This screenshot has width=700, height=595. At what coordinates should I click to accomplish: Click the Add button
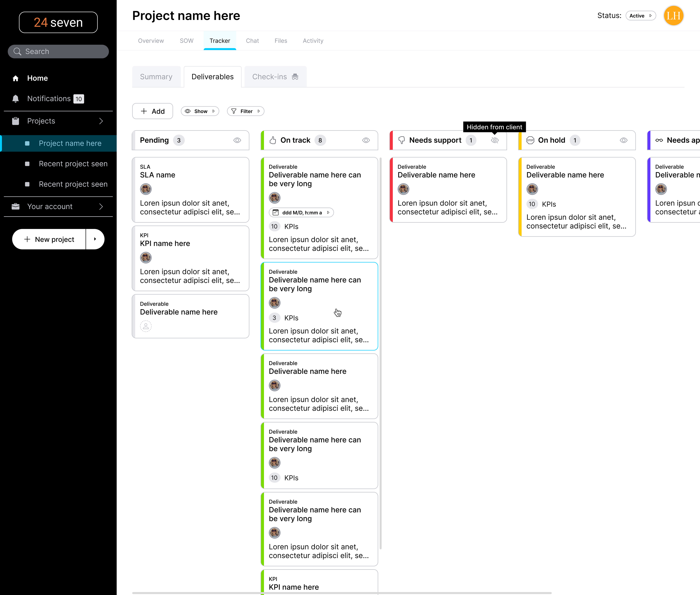point(152,111)
